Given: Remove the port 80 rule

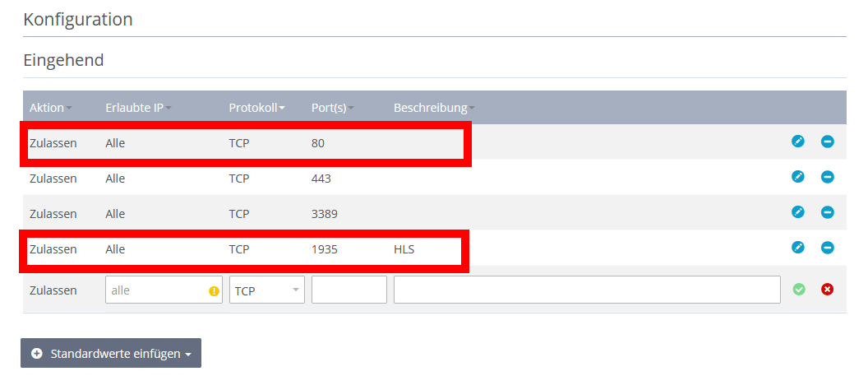Looking at the screenshot, I should click(827, 142).
